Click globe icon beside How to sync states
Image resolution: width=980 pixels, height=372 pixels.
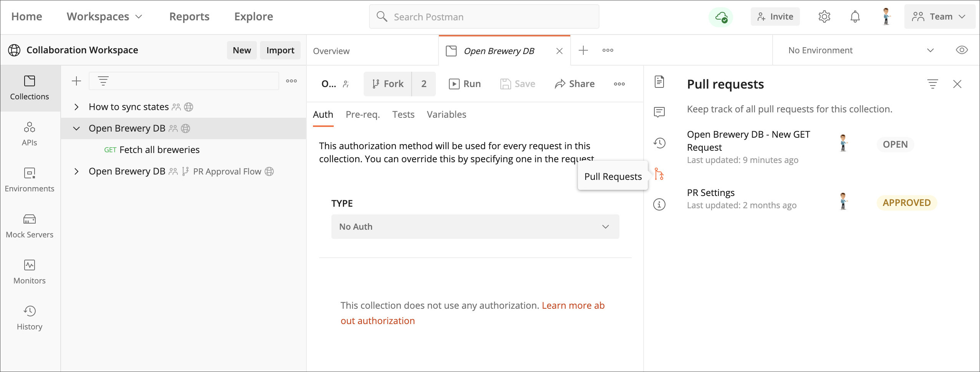click(x=189, y=107)
